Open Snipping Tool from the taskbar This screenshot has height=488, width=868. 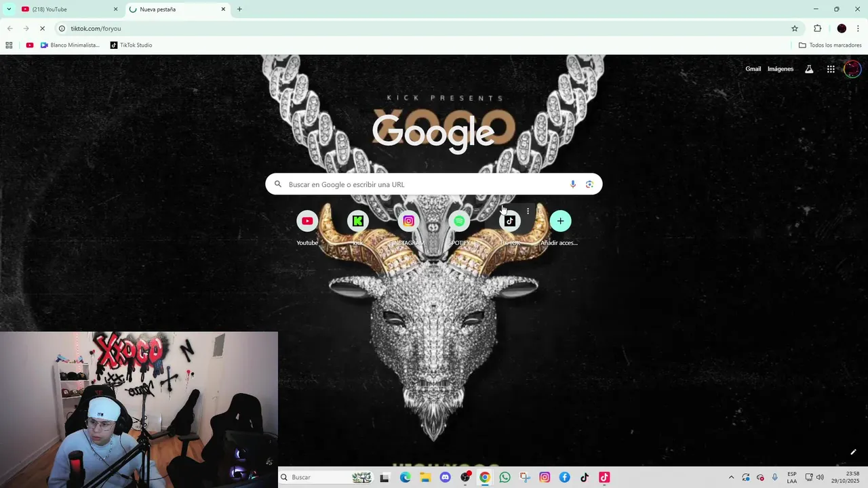(525, 477)
